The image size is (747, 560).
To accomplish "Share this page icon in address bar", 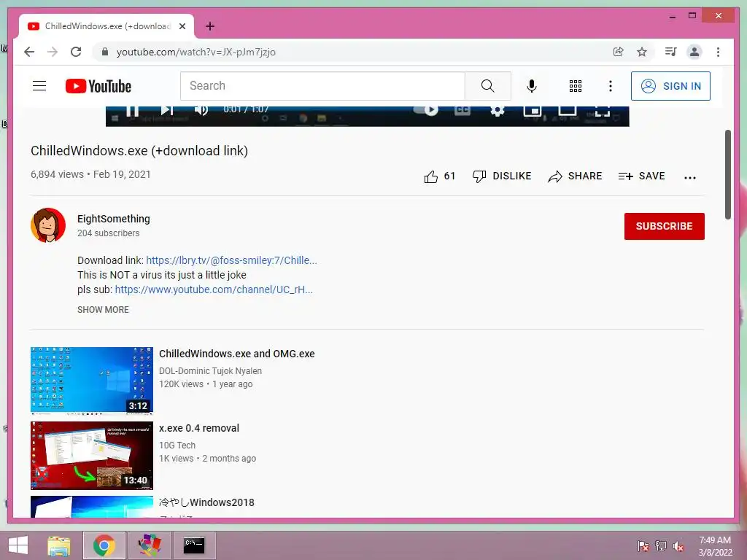I will (x=619, y=52).
